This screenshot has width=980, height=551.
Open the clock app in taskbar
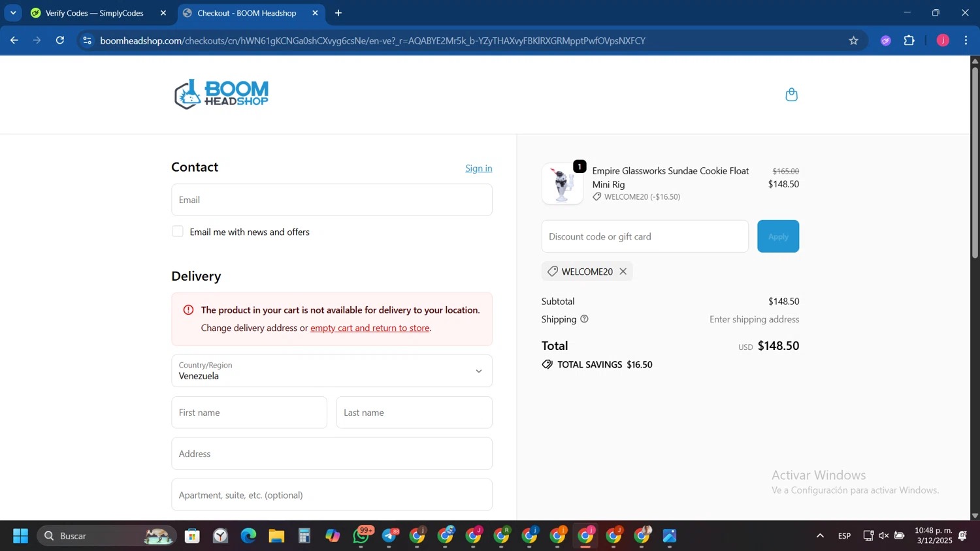point(221,536)
